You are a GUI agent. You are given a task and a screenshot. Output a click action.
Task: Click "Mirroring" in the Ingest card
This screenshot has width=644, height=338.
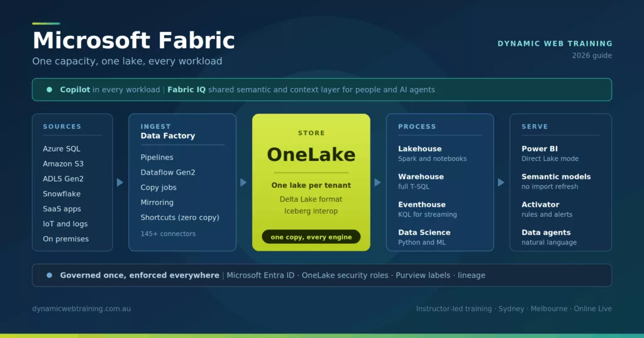(x=157, y=203)
